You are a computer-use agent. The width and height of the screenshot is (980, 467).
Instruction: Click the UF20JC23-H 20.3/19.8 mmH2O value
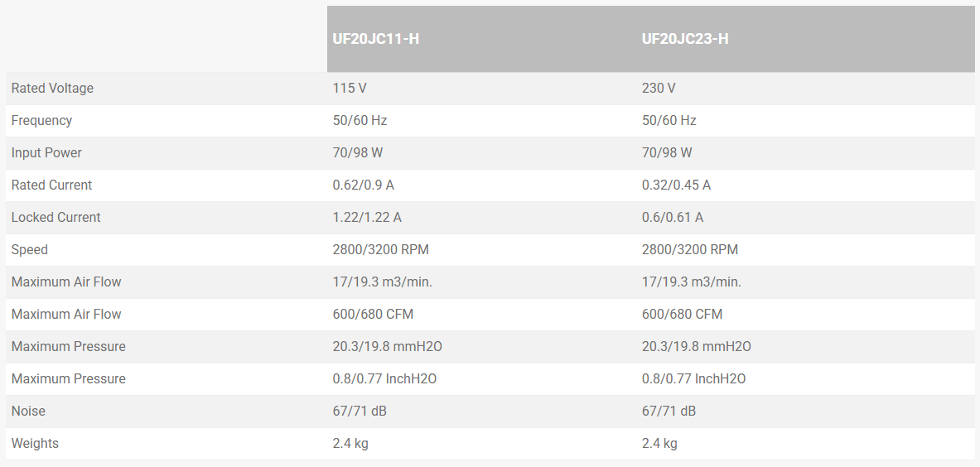tap(697, 347)
